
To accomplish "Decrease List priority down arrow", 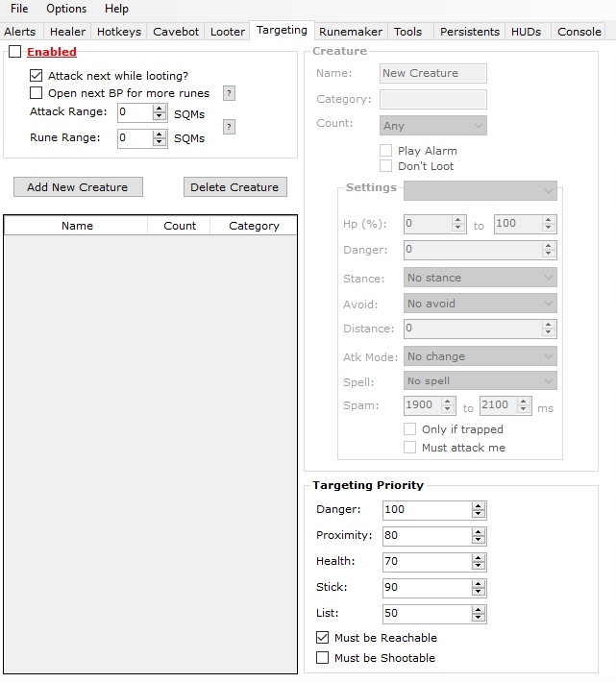I will click(x=479, y=618).
